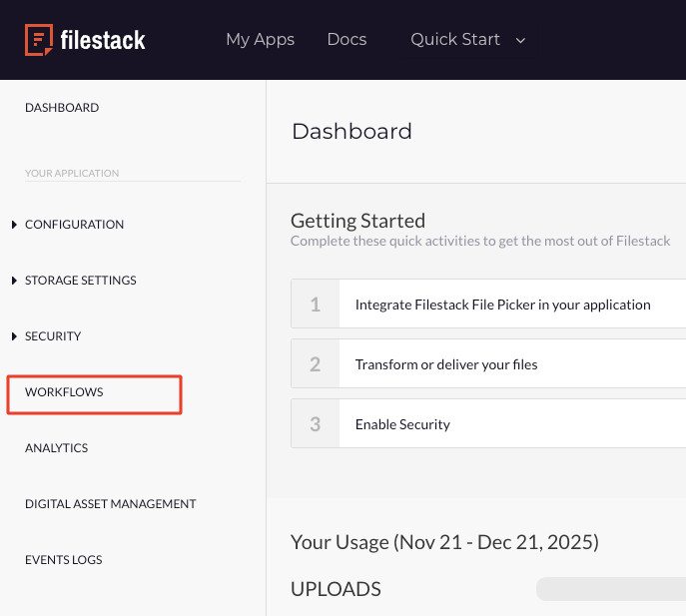This screenshot has width=686, height=616.
Task: Open Digital Asset Management in sidebar
Action: (x=111, y=504)
